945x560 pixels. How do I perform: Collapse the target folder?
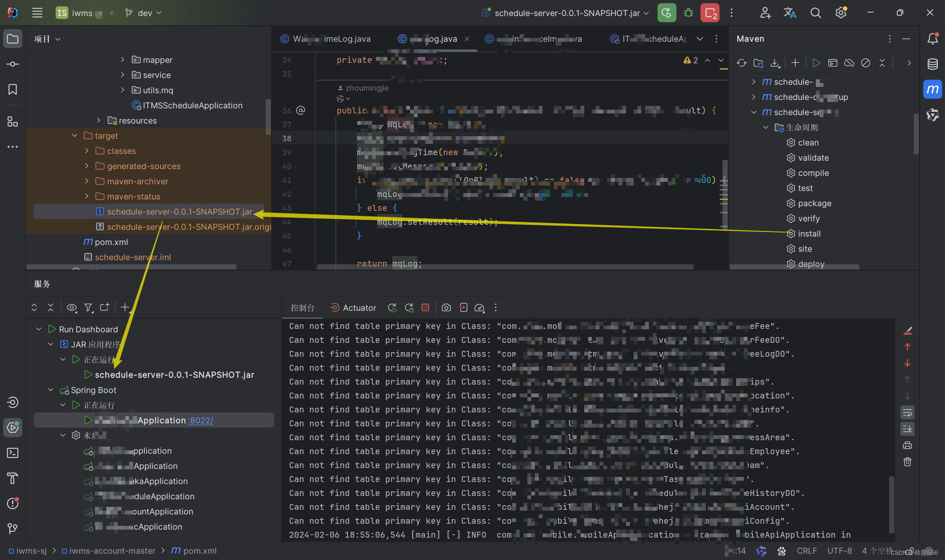pos(75,135)
